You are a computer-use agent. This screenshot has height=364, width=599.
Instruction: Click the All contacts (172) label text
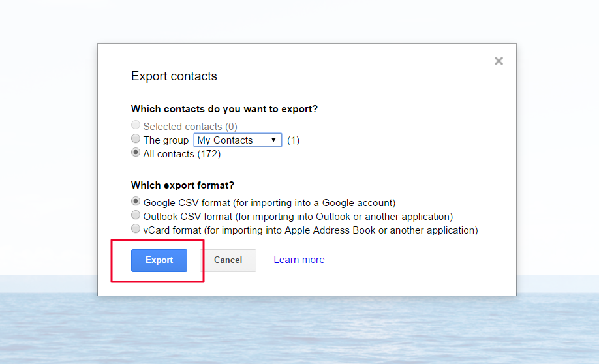182,154
